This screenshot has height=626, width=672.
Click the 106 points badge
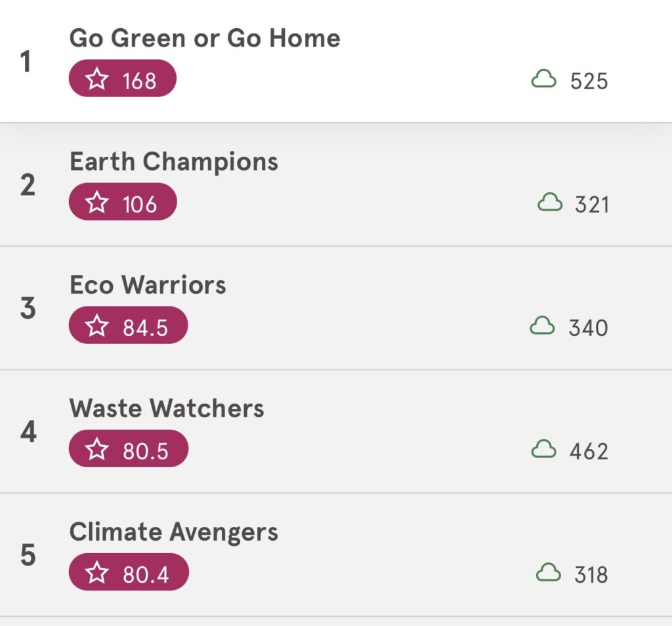(123, 203)
